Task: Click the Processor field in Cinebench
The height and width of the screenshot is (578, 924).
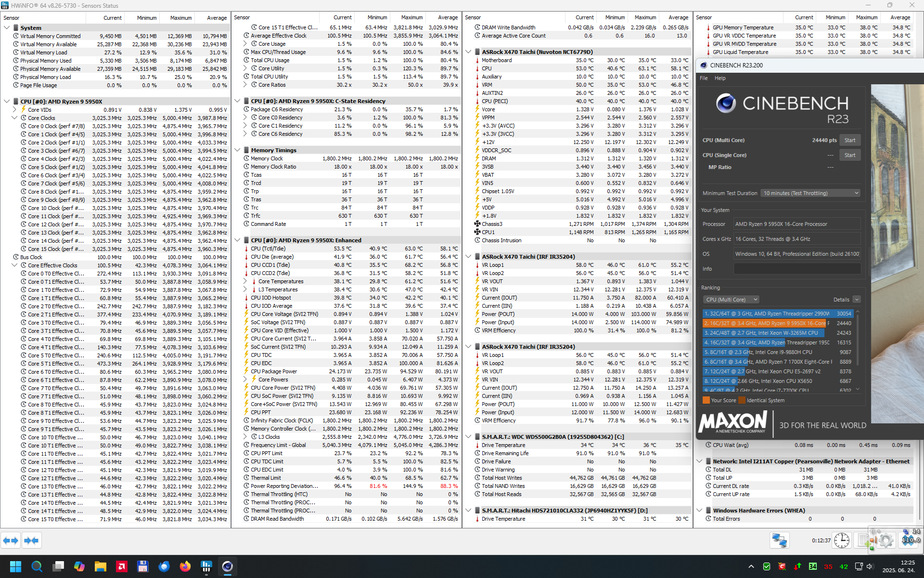Action: 797,224
